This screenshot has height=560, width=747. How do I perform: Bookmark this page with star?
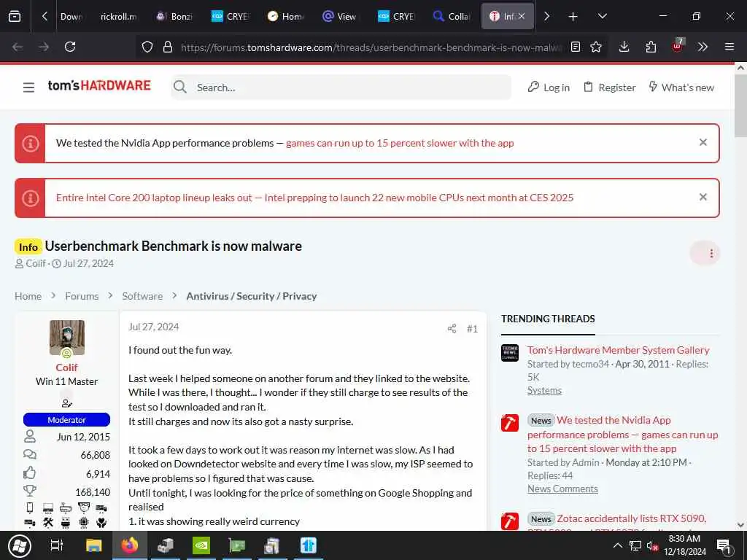[596, 47]
